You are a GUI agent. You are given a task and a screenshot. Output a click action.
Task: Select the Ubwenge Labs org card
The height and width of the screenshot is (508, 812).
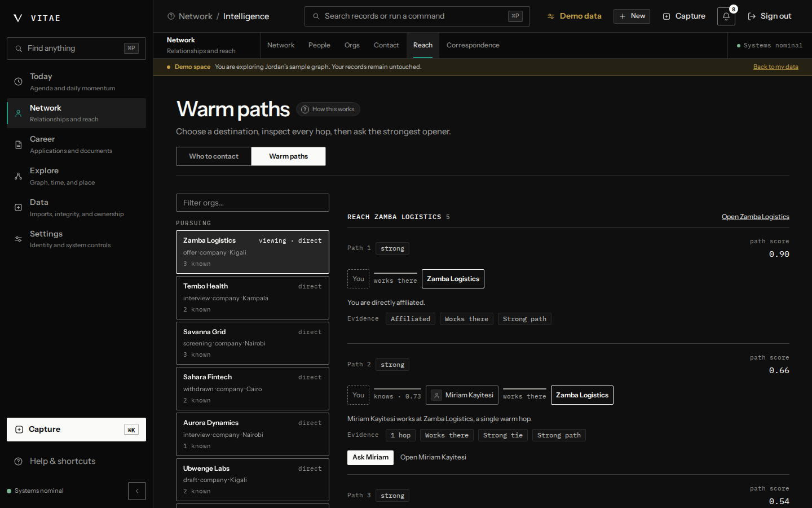(253, 480)
